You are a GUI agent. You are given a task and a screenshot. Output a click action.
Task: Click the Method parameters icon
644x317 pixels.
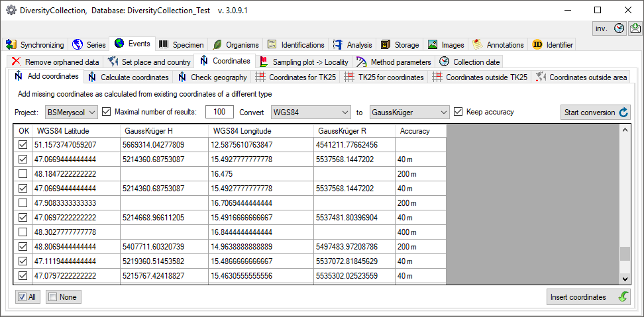click(362, 62)
